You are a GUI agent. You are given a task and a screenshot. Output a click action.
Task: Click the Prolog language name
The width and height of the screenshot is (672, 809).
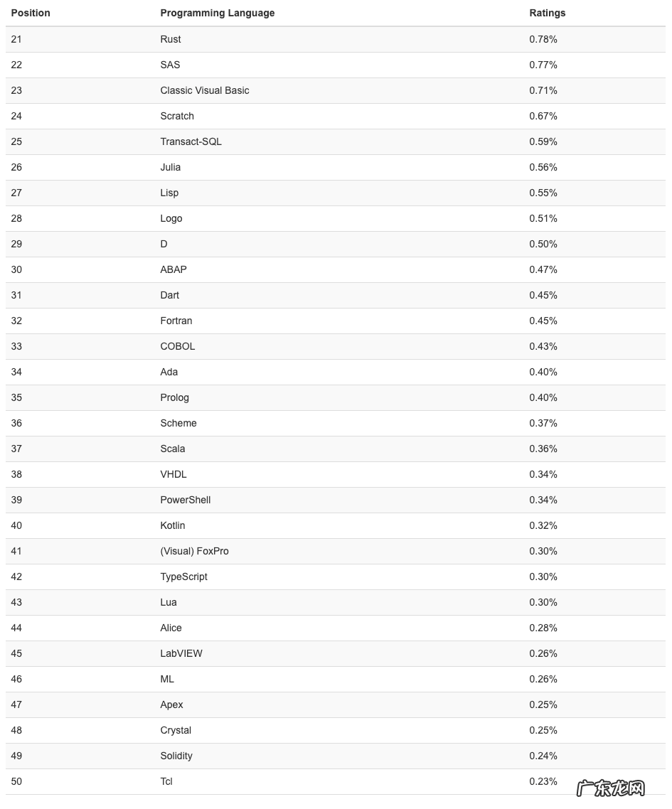click(175, 397)
